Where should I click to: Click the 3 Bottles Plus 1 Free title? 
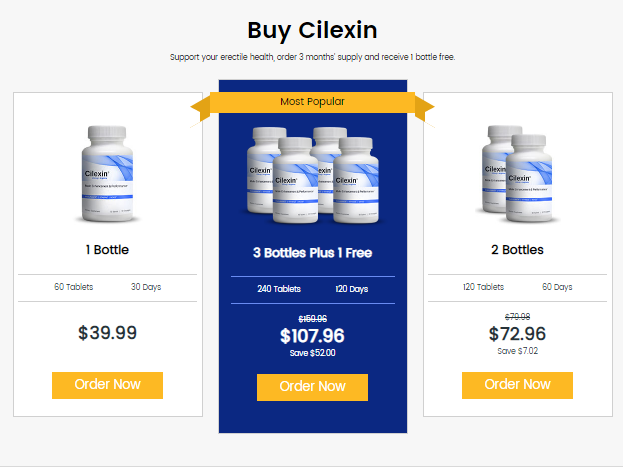[x=312, y=253]
